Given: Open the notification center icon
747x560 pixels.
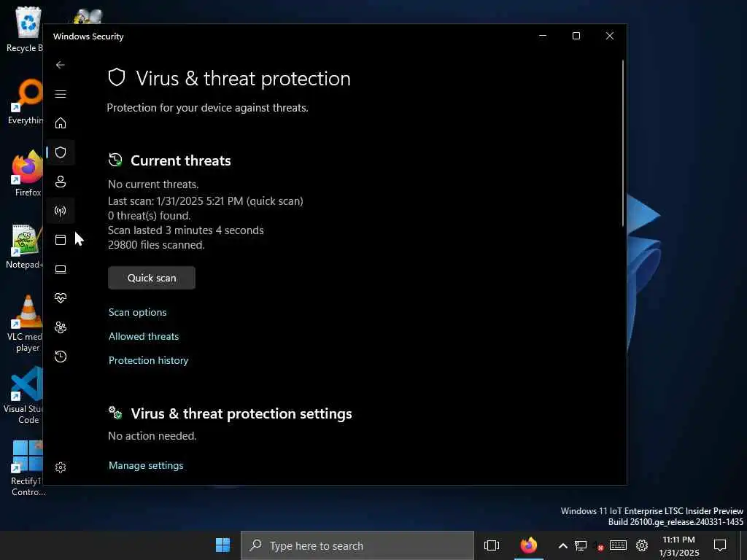Looking at the screenshot, I should coord(720,545).
